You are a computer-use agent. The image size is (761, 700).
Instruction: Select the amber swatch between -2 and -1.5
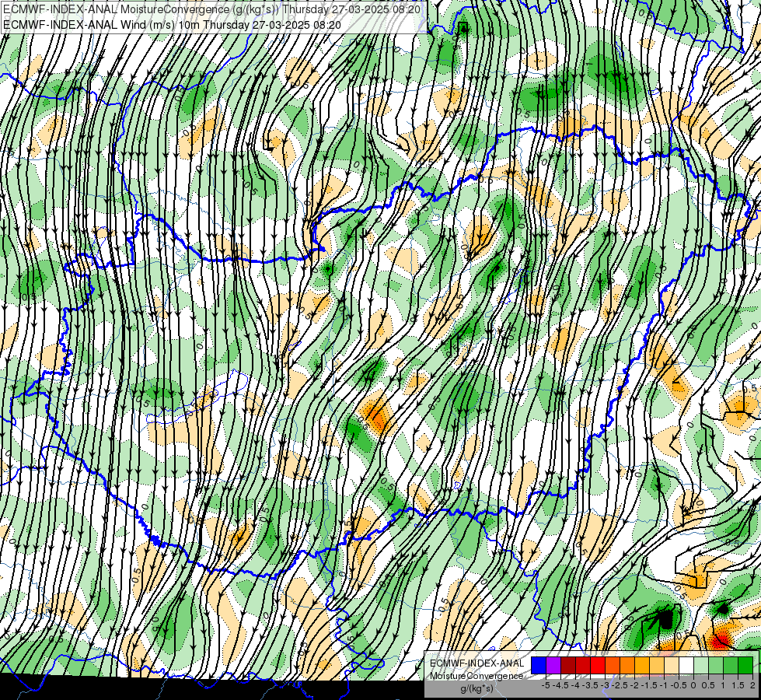coord(642,666)
